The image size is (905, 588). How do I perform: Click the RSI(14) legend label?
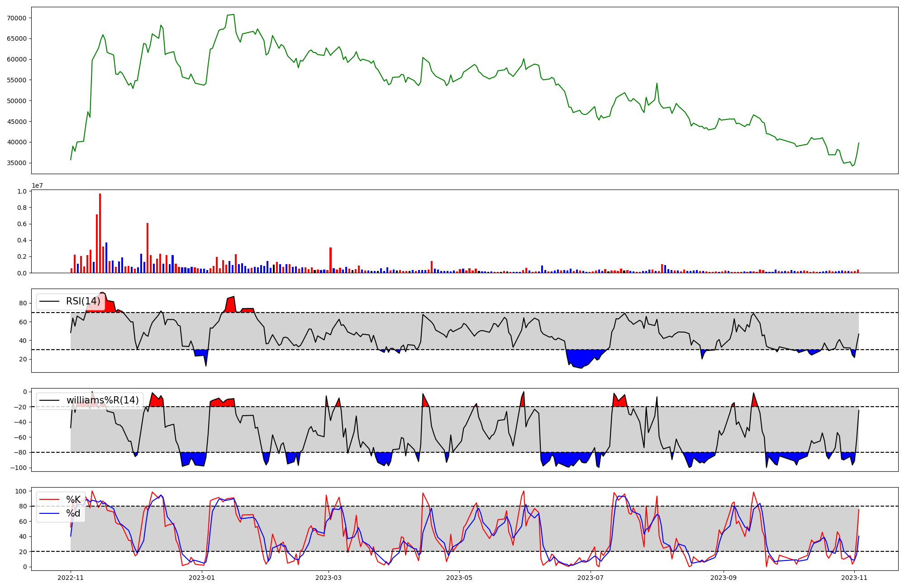[83, 301]
